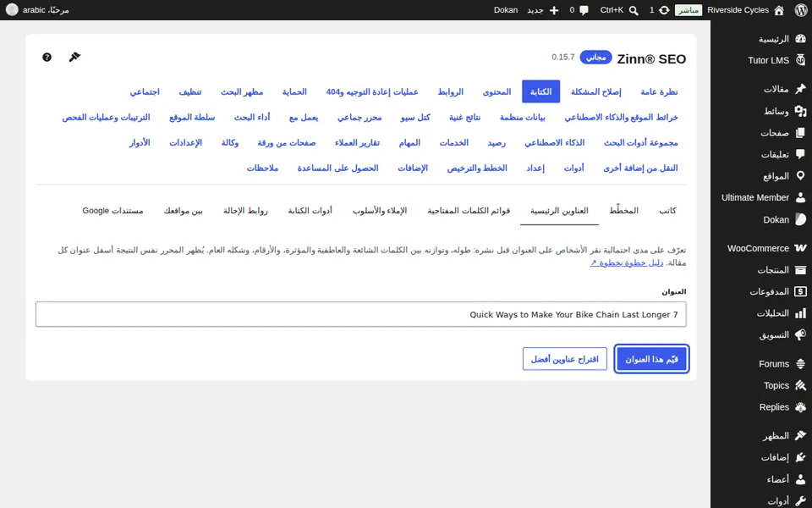The image size is (812, 508).
Task: Click the قيّم هذا العنوان button
Action: coord(651,359)
